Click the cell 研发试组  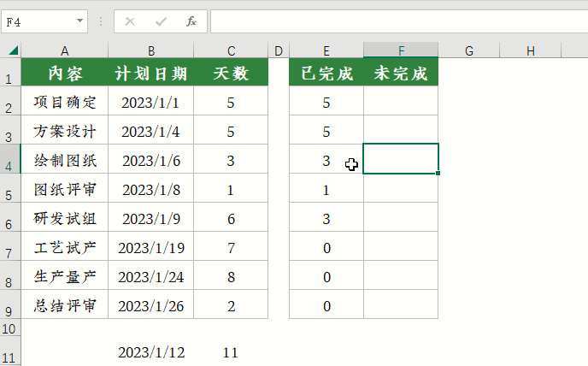coord(64,217)
